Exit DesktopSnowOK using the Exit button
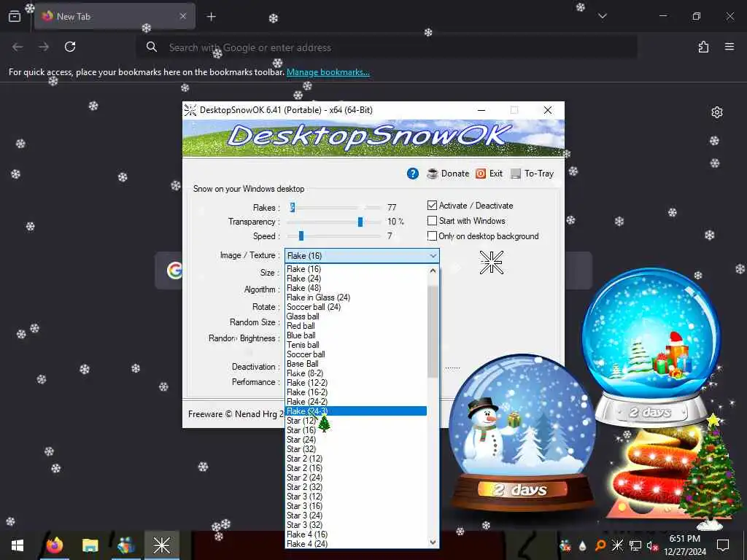The height and width of the screenshot is (560, 747). pos(489,174)
